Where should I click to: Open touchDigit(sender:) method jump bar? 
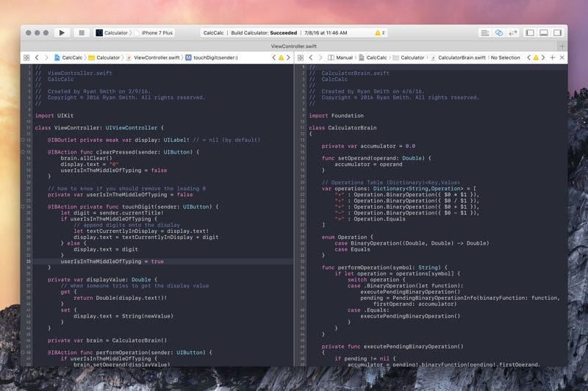point(212,58)
